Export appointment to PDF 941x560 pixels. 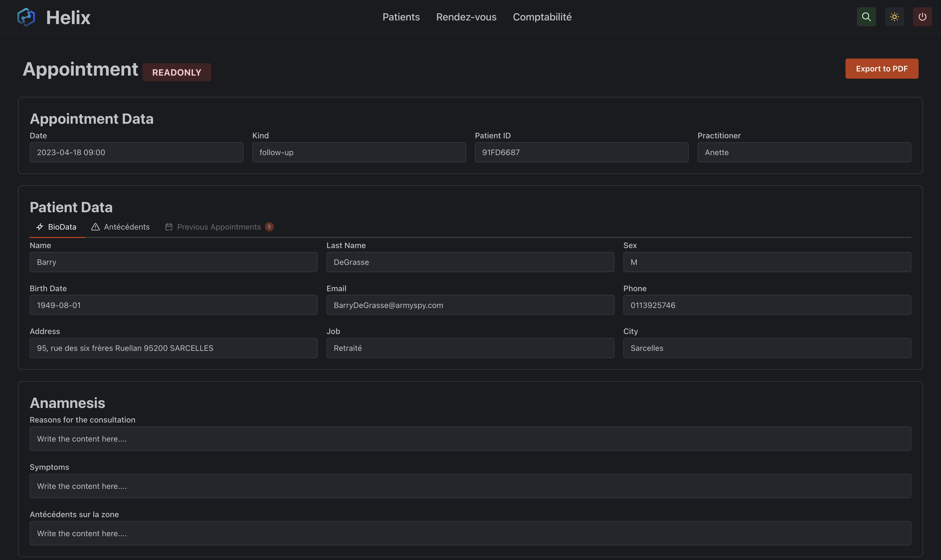881,69
